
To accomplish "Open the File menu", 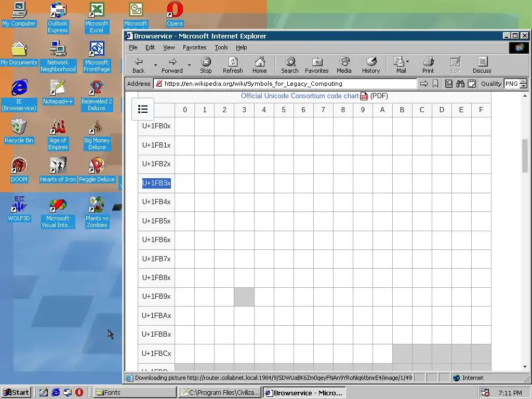I will 133,47.
